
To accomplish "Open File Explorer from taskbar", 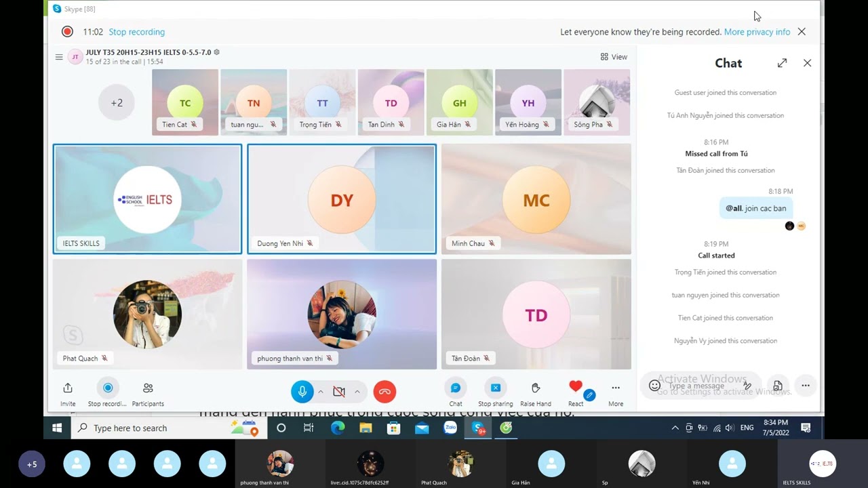I will pyautogui.click(x=366, y=428).
